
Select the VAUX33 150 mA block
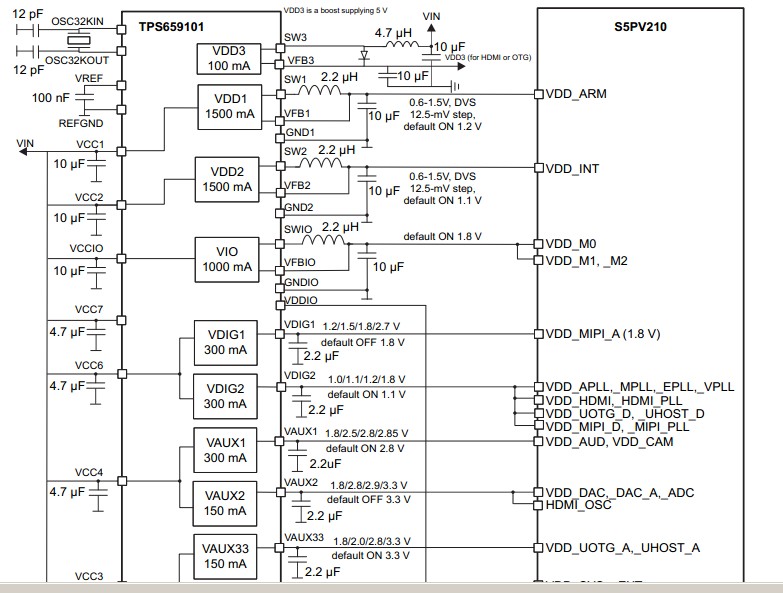(x=225, y=557)
